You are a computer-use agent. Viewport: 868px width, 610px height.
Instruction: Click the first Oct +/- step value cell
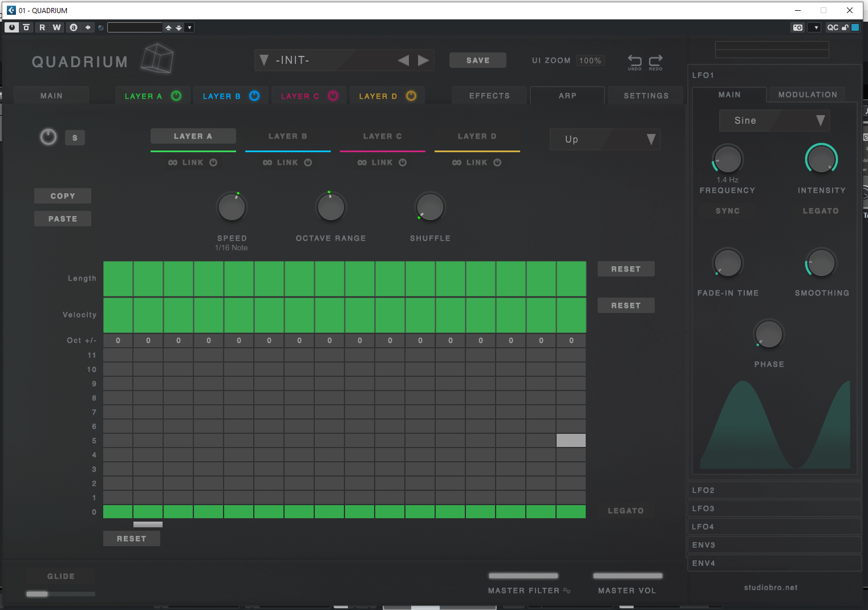[118, 340]
